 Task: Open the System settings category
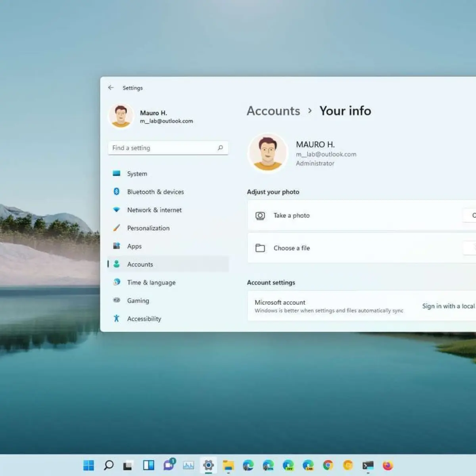168,174
